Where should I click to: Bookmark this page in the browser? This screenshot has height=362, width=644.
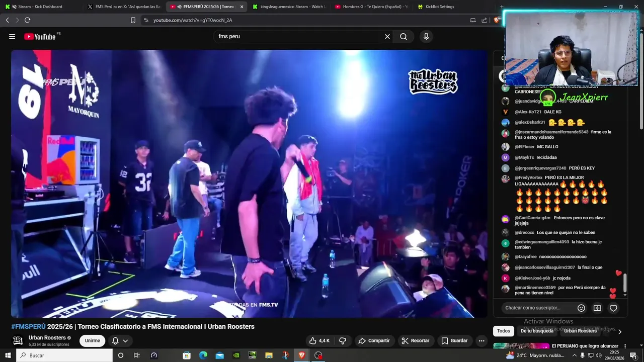click(x=133, y=20)
